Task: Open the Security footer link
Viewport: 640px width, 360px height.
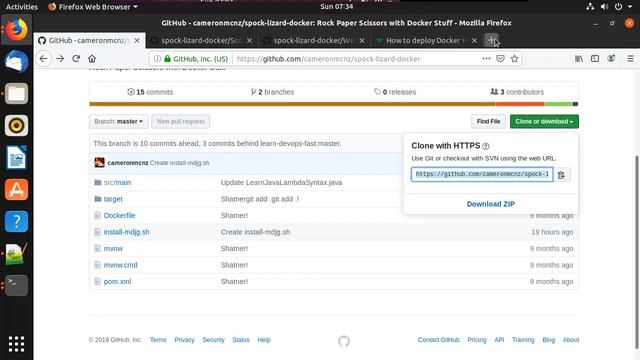Action: click(213, 340)
